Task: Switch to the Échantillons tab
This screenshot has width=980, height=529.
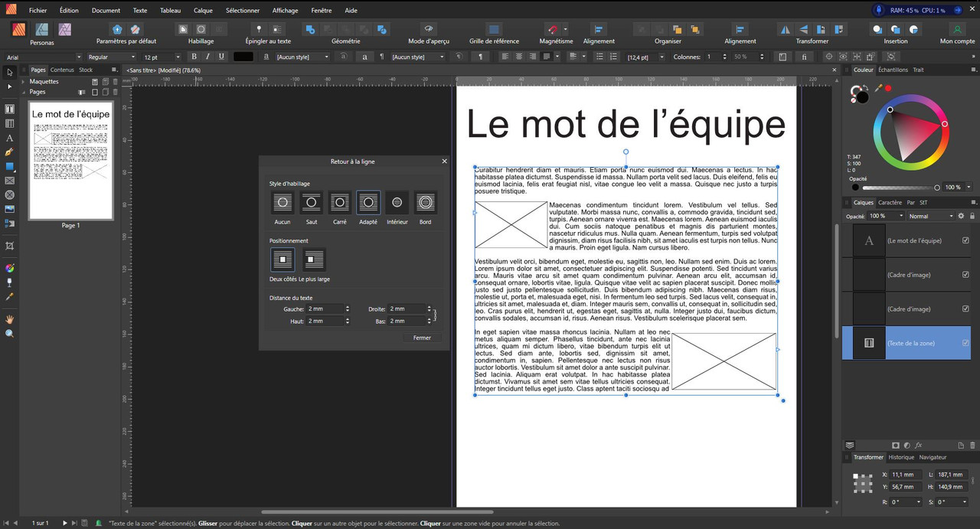Action: [x=893, y=70]
